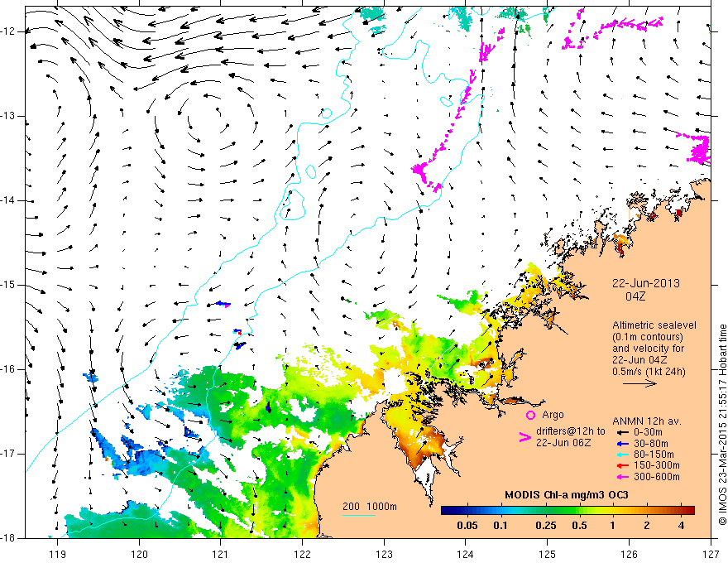
Task: Click the cyan 200 1000m depth contour sample line
Action: pyautogui.click(x=359, y=515)
